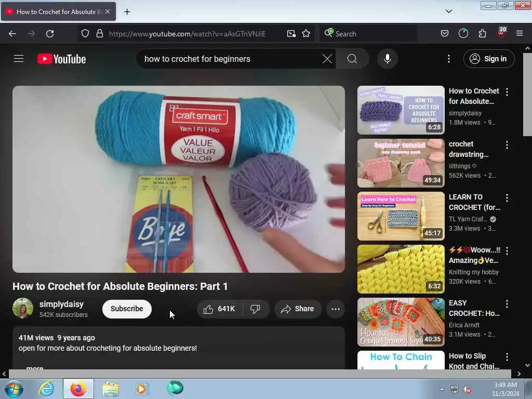Start voice search with microphone icon
Screen dimensions: 532x399
pyautogui.click(x=387, y=59)
